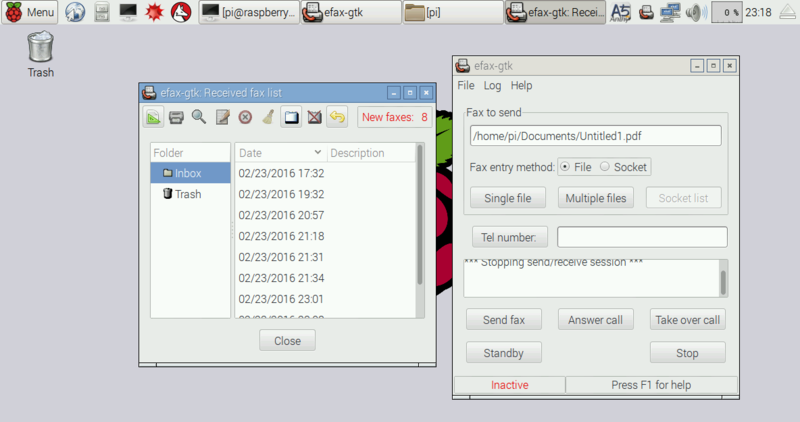Open the terminal monitor icon in taskbar launcher
This screenshot has width=800, height=422.
pos(128,12)
